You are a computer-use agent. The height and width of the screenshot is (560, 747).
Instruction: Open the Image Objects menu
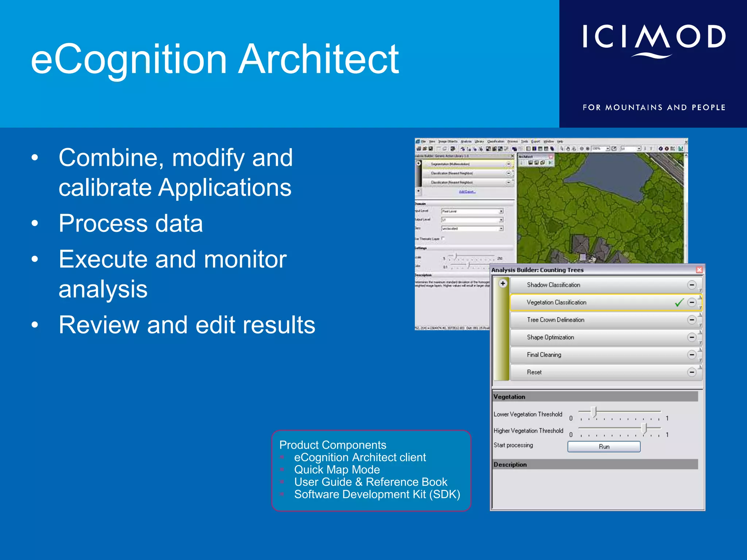[448, 141]
